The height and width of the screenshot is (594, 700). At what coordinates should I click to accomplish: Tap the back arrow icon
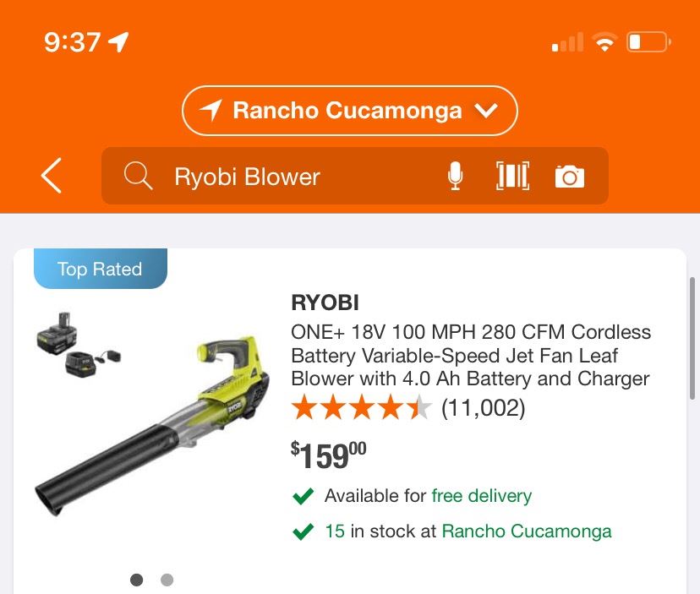(52, 176)
